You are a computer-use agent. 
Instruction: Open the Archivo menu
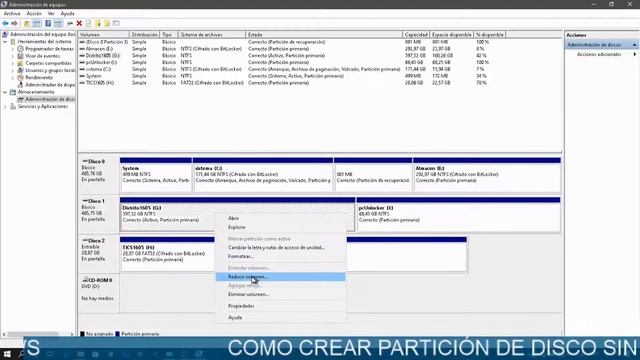[12, 13]
